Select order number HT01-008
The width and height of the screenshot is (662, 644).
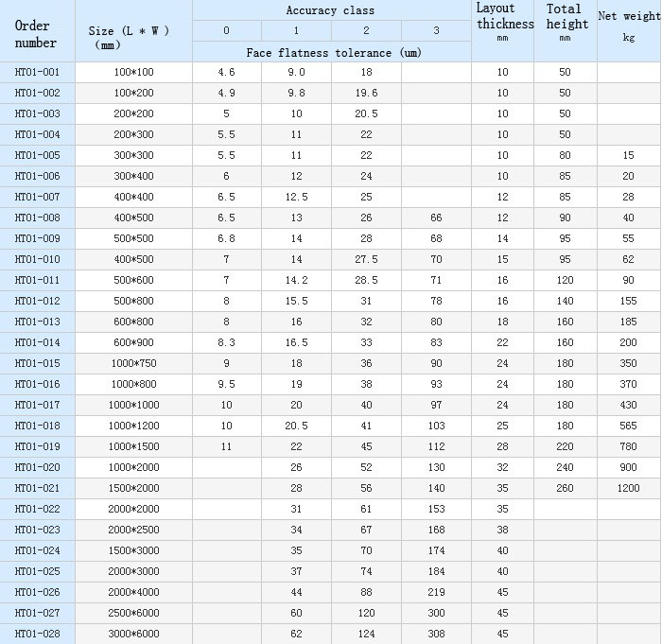click(37, 218)
